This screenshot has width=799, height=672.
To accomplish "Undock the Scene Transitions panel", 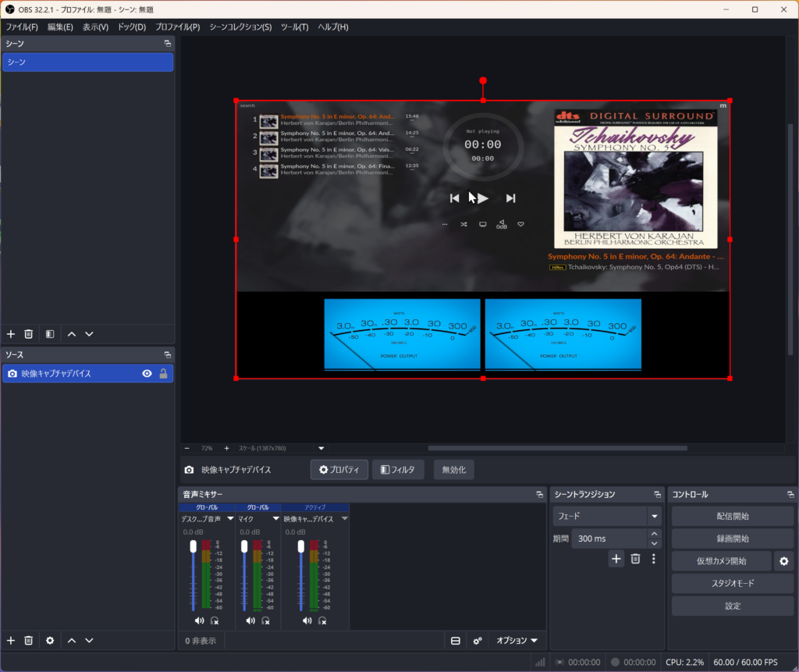I will click(657, 495).
